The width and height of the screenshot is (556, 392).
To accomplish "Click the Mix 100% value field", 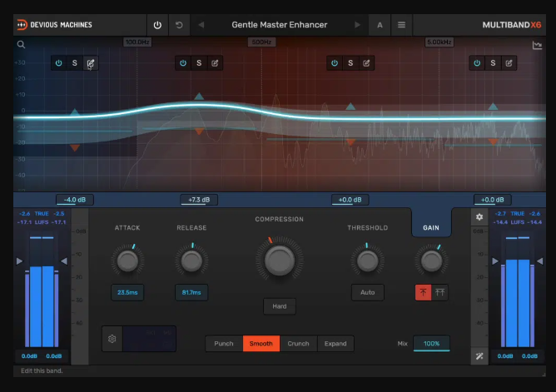I will 431,344.
